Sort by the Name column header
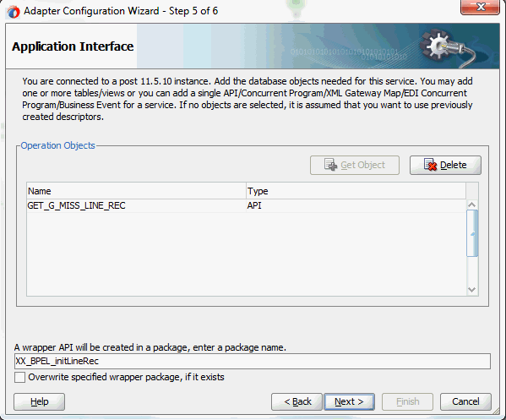The width and height of the screenshot is (506, 420). click(x=136, y=191)
